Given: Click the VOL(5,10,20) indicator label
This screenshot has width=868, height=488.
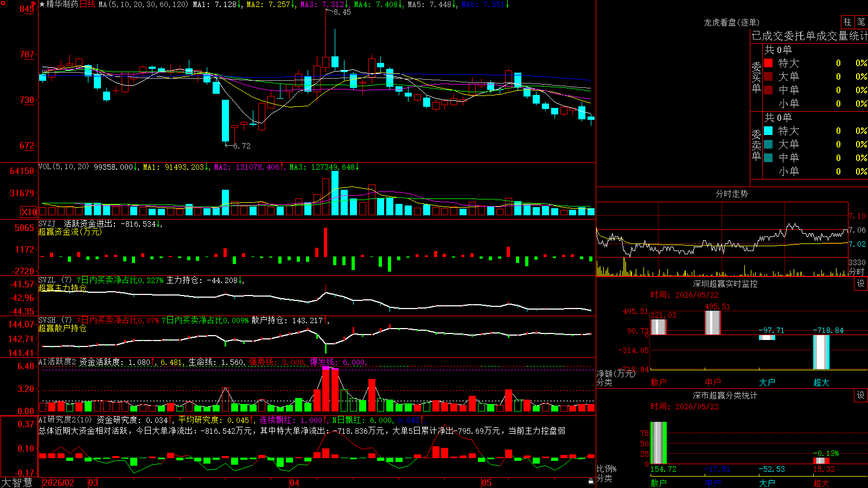Looking at the screenshot, I should coord(63,167).
